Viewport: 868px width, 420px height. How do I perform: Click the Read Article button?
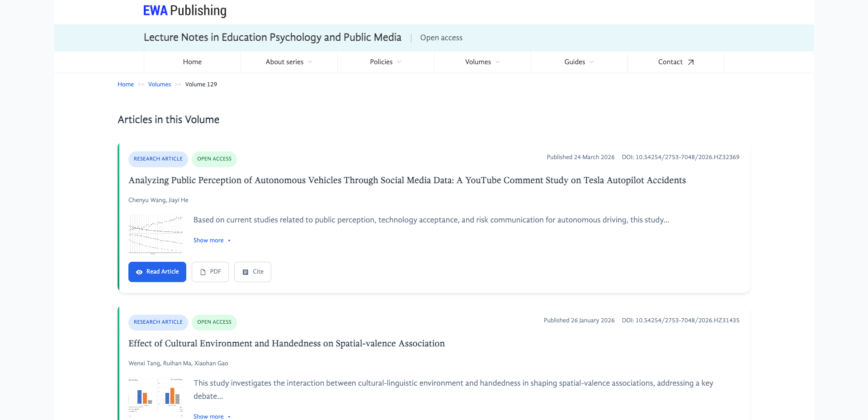point(157,272)
